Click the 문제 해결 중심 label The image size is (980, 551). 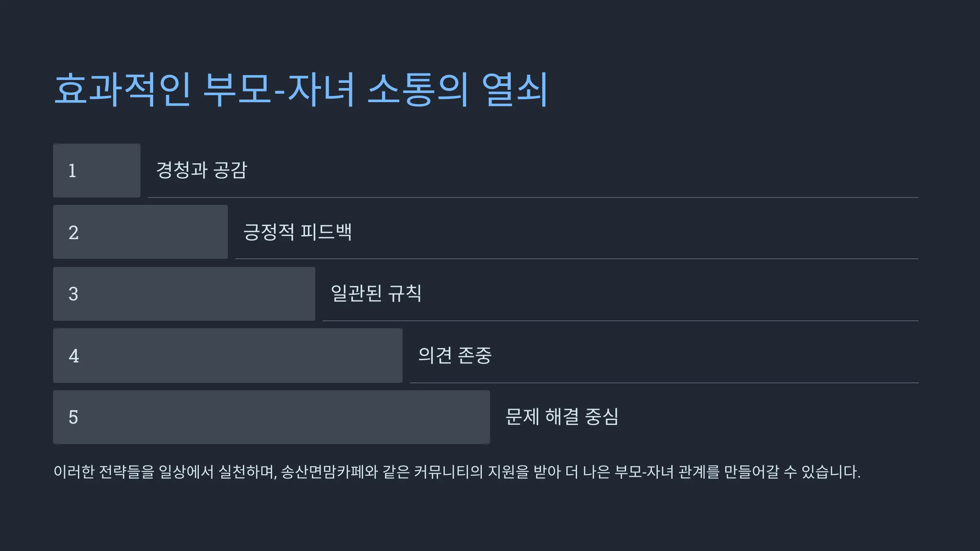[x=562, y=417]
